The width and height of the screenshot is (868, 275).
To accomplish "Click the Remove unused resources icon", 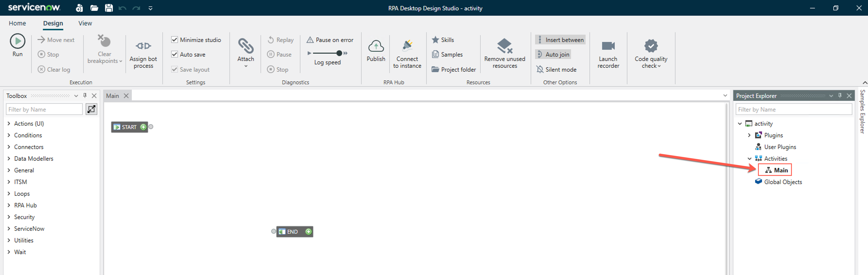I will [504, 46].
